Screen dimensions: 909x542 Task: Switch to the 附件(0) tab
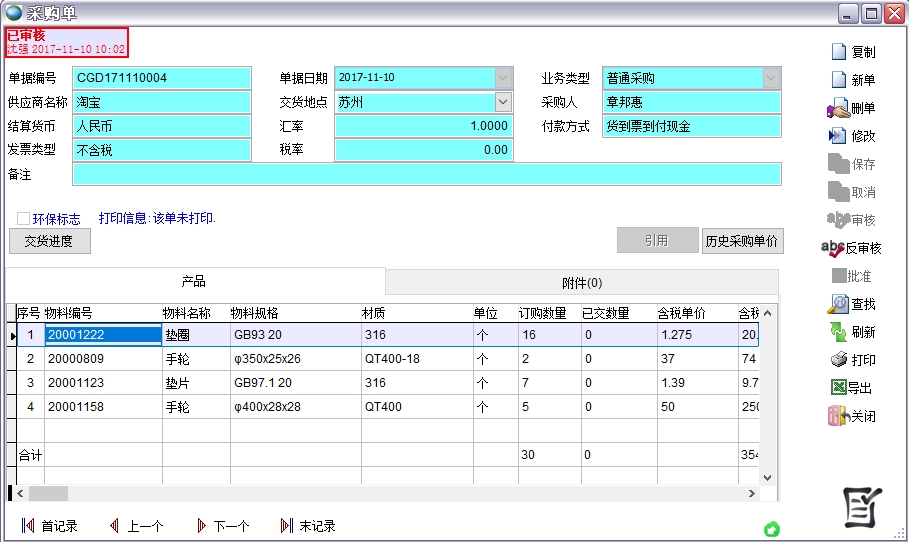[x=581, y=283]
